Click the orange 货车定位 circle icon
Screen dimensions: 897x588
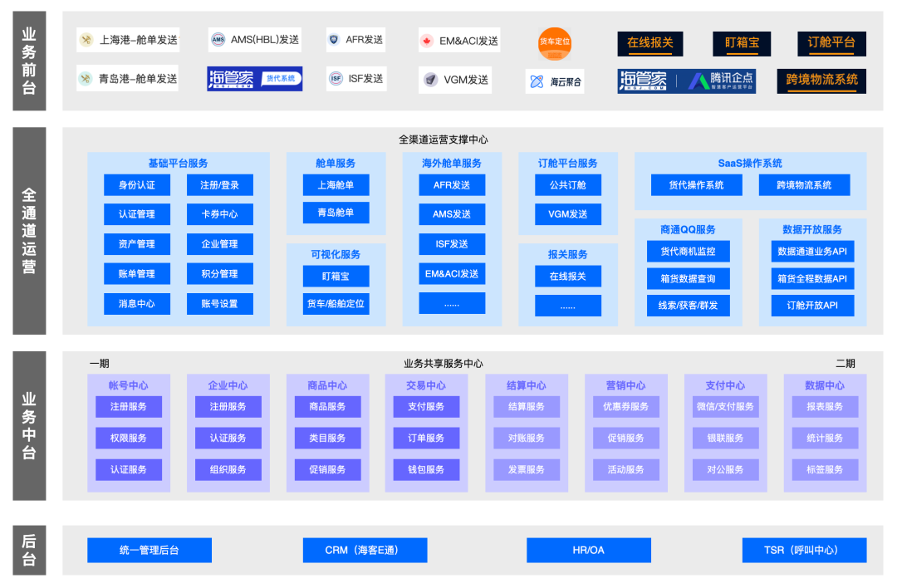pos(554,43)
